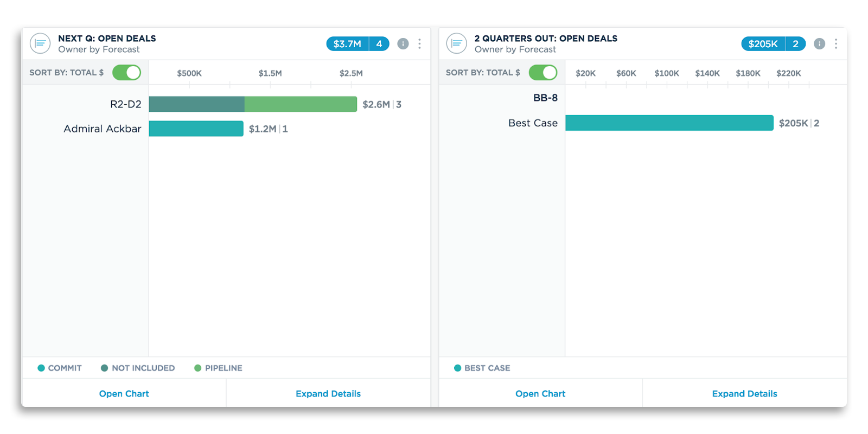Click the $2.6M | 3 value label

[x=382, y=104]
